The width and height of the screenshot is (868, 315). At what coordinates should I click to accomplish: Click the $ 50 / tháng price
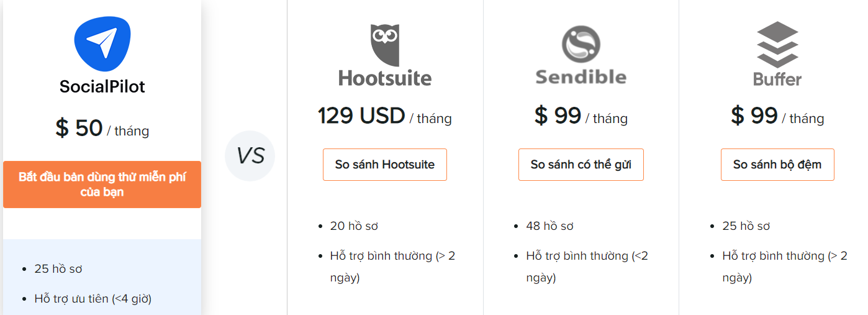point(102,128)
